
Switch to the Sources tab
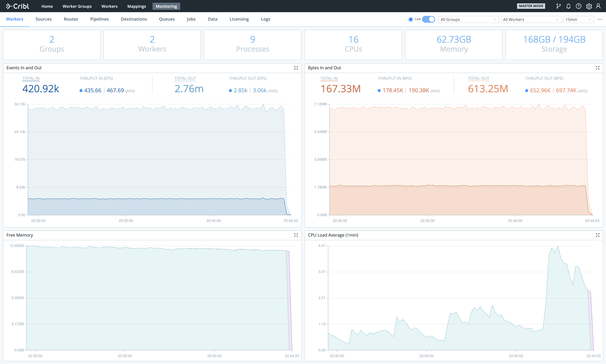pyautogui.click(x=43, y=19)
